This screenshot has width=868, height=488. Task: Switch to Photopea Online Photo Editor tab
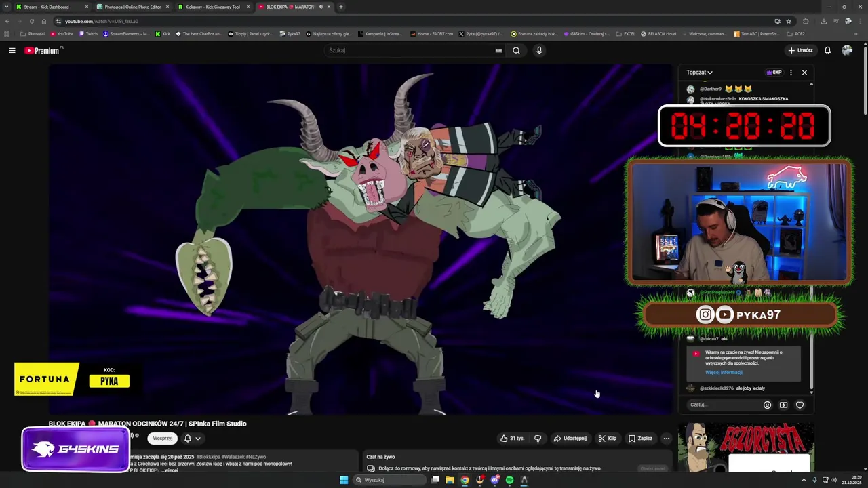pos(132,7)
